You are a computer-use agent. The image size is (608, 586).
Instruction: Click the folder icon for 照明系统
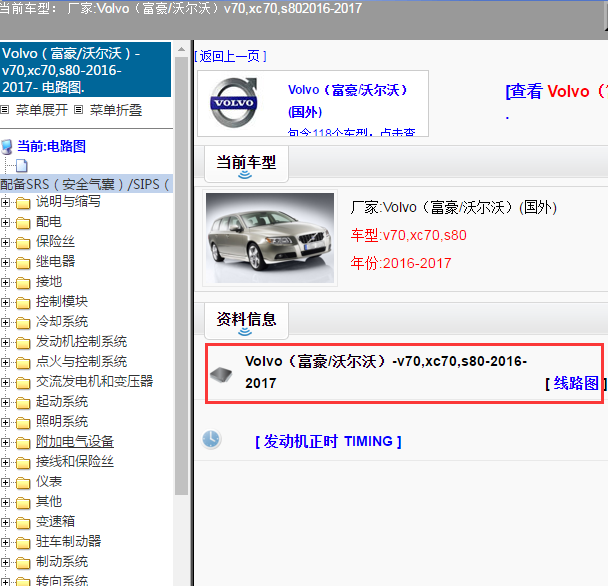(23, 423)
